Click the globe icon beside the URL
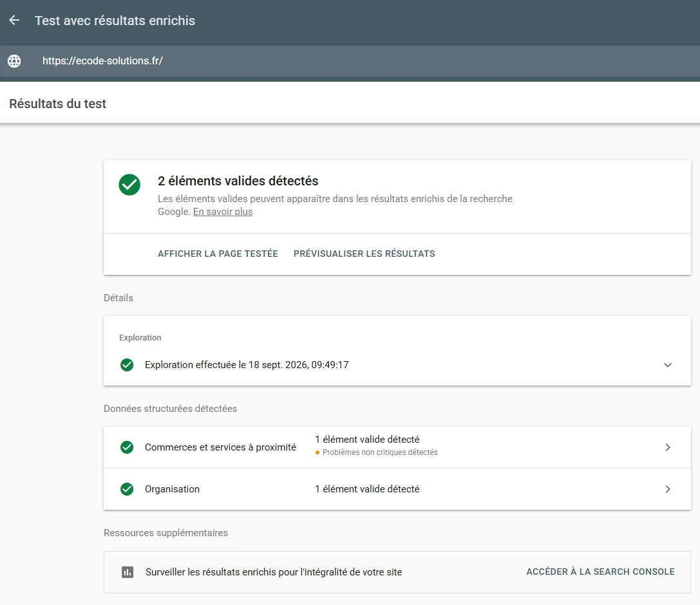700x605 pixels. coord(14,61)
